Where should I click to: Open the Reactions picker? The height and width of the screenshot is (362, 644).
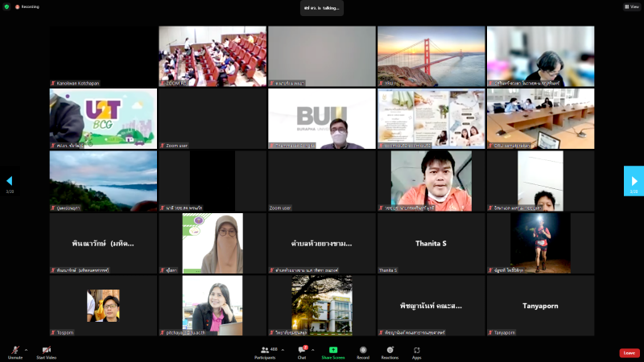(x=390, y=352)
